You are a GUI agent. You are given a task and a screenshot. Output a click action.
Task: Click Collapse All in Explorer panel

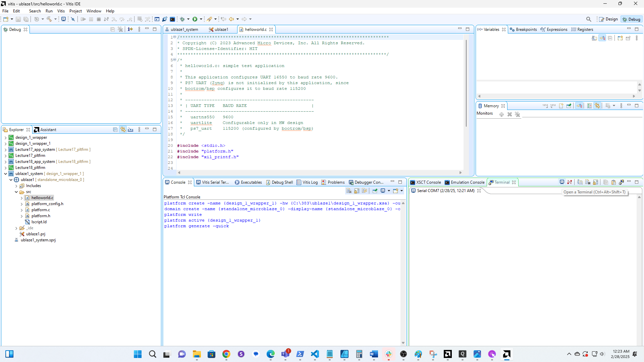(115, 130)
